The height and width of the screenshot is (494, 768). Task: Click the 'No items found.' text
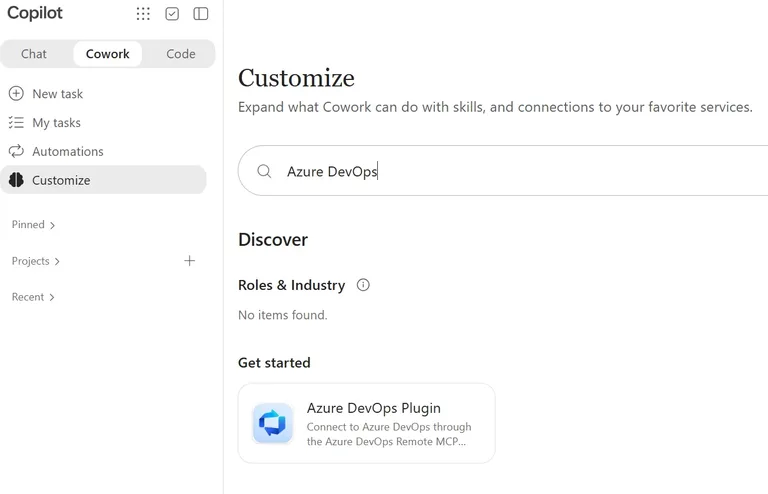[x=283, y=315]
